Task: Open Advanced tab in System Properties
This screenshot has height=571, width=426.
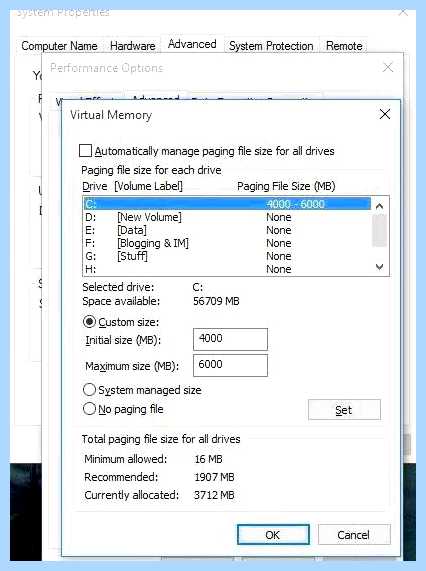Action: click(192, 44)
